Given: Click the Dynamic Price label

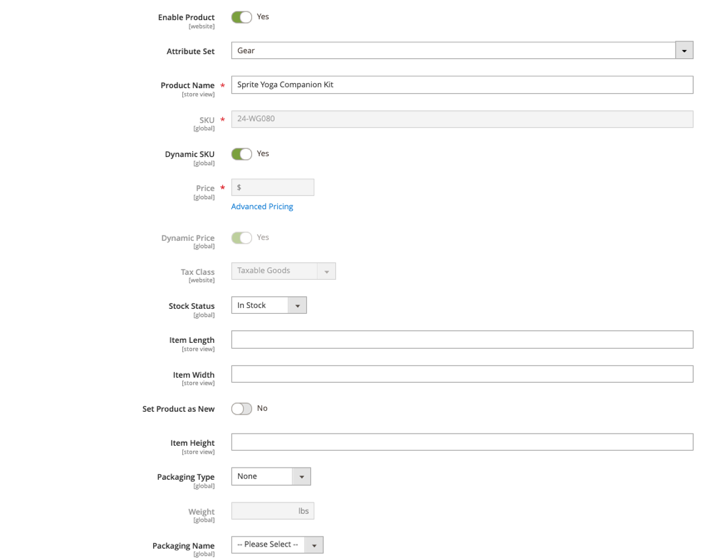Looking at the screenshot, I should pyautogui.click(x=187, y=238).
